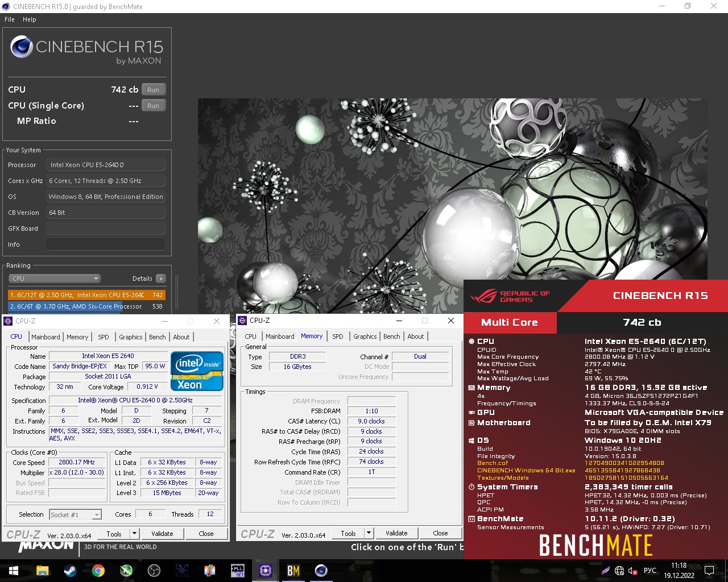Open the Windows Start menu
Viewport: 728px width, 582px height.
click(x=14, y=571)
